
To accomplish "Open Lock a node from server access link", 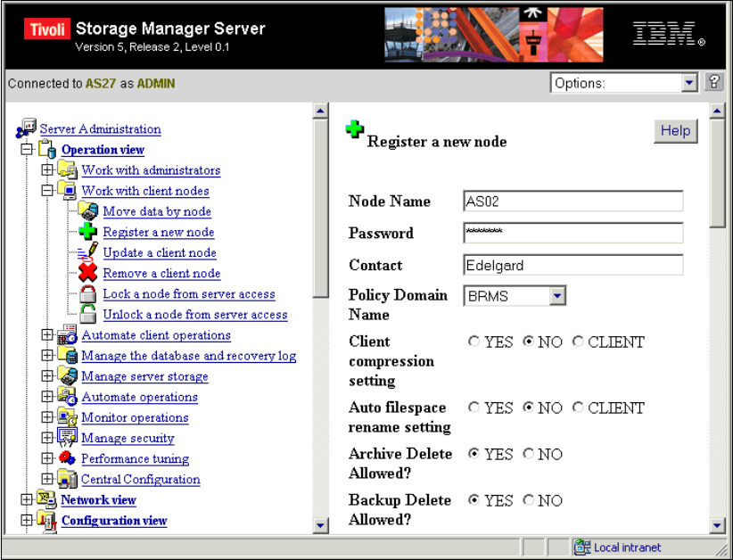I will [189, 293].
